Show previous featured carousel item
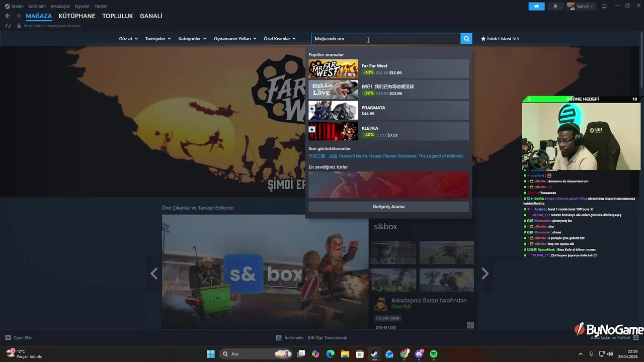 coord(154,274)
